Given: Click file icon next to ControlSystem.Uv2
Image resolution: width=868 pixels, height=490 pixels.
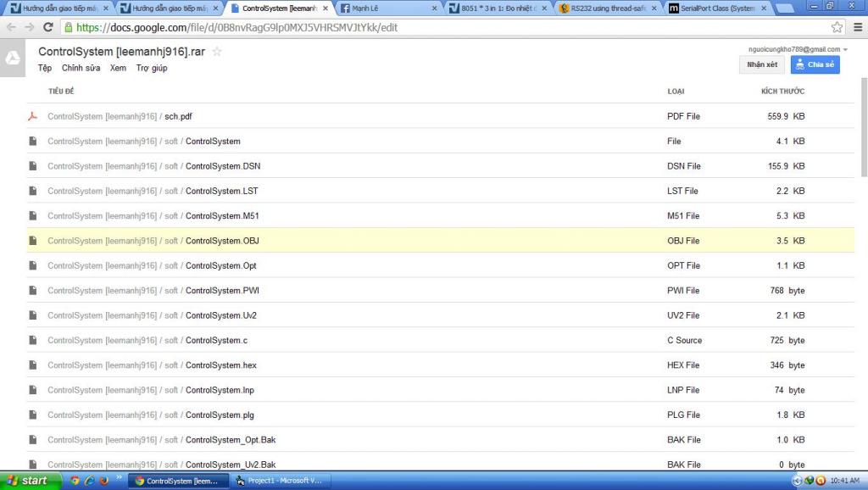Looking at the screenshot, I should (x=33, y=315).
